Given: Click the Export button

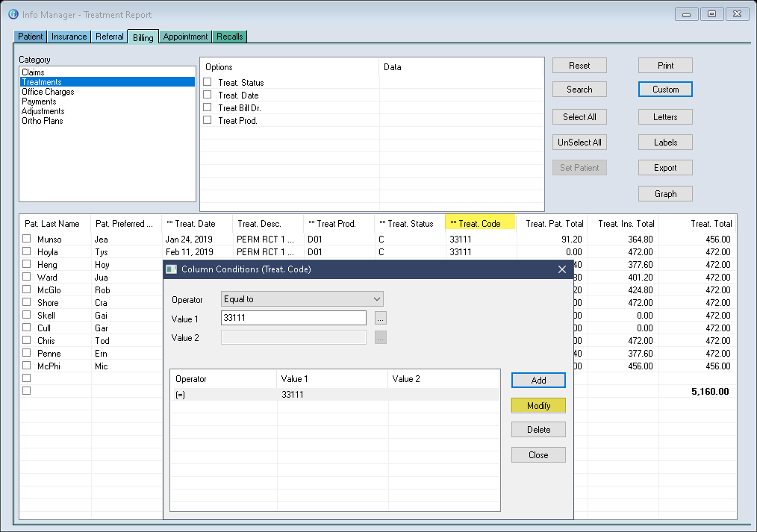Looking at the screenshot, I should (x=665, y=168).
